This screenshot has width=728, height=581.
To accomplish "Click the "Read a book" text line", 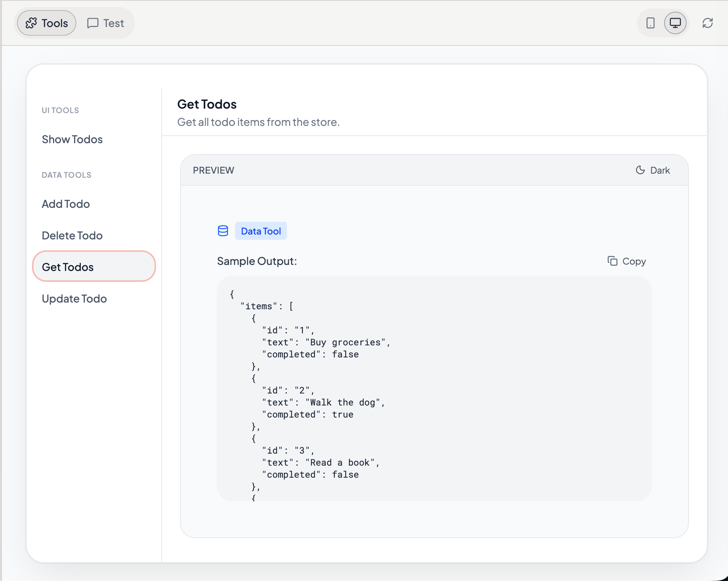I will pos(321,463).
